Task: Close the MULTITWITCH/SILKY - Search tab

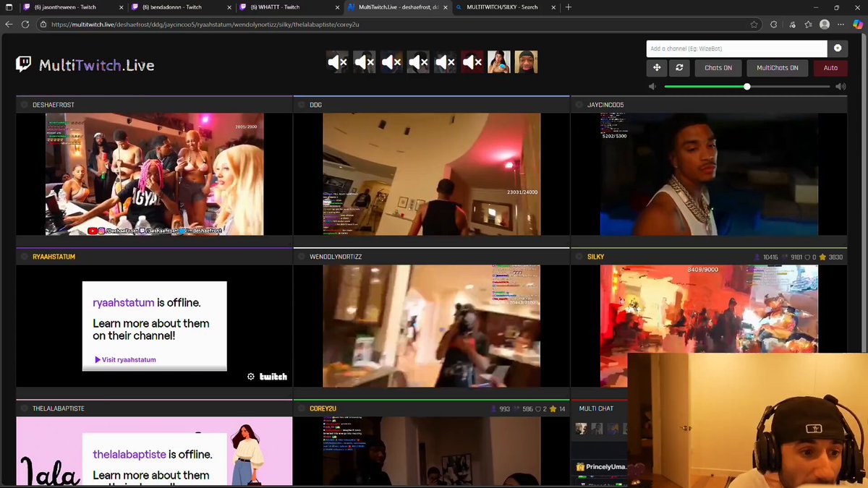Action: point(553,7)
